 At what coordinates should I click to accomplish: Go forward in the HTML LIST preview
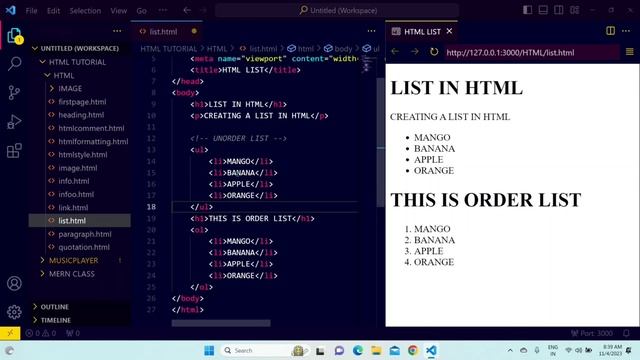pyautogui.click(x=415, y=52)
